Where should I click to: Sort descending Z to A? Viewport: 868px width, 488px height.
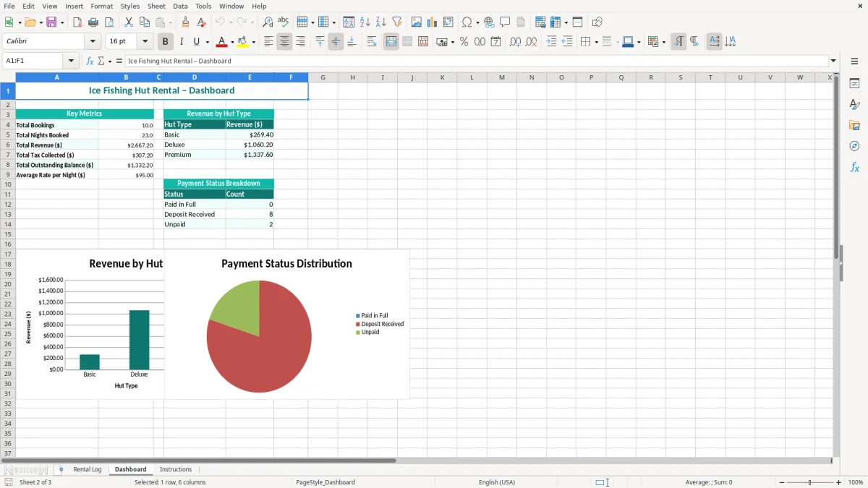(x=381, y=22)
